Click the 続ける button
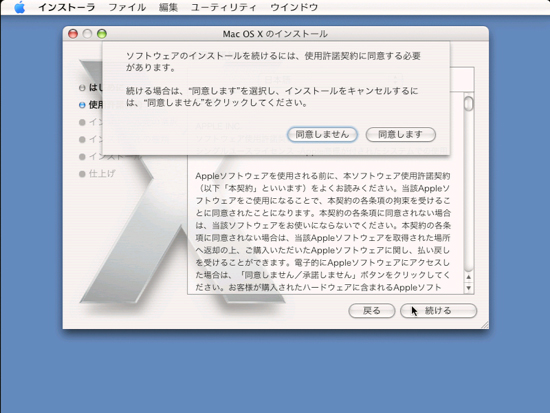550x413 pixels. (438, 311)
